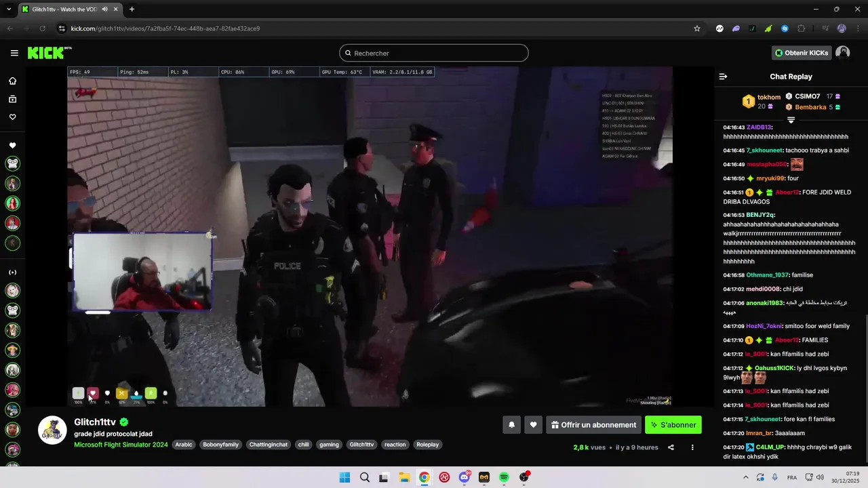Show hidden system tray icons
Image resolution: width=868 pixels, height=488 pixels.
pos(746,477)
